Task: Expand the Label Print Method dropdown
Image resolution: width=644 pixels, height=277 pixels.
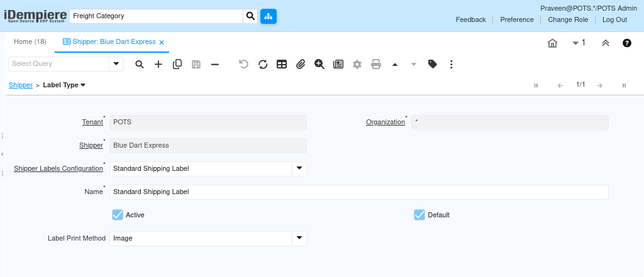Action: click(x=299, y=239)
